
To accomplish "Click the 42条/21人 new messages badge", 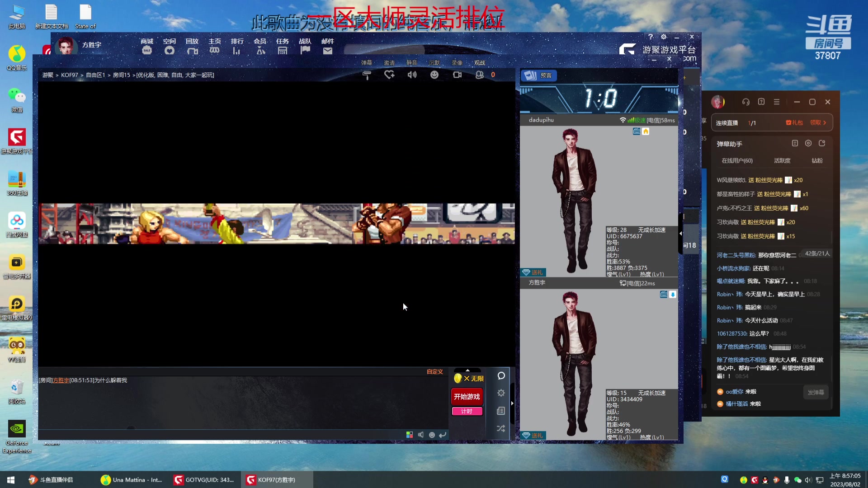I will [817, 253].
